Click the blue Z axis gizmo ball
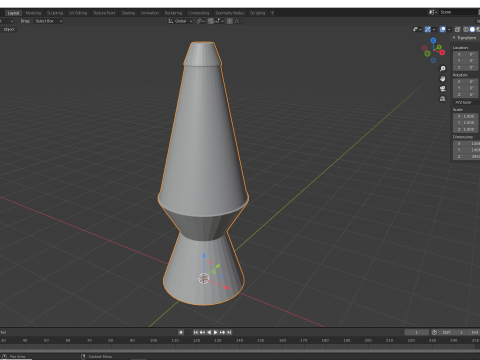The height and width of the screenshot is (360, 480). point(433,40)
